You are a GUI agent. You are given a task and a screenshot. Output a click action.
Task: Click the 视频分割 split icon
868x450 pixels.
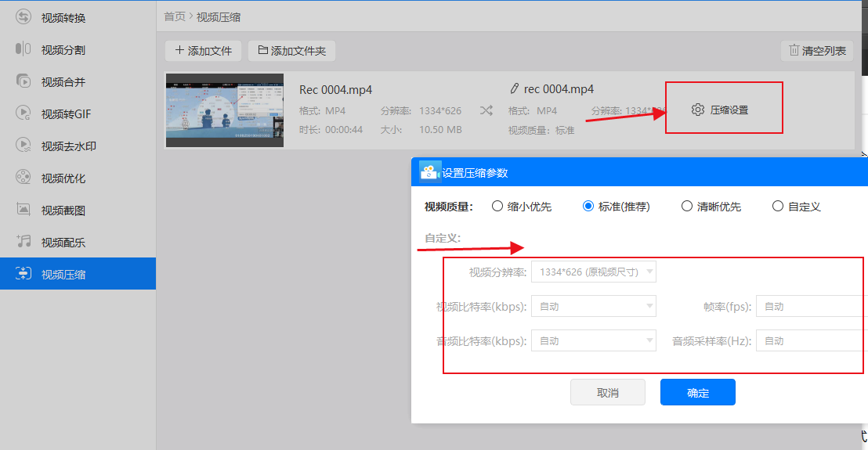[x=24, y=49]
